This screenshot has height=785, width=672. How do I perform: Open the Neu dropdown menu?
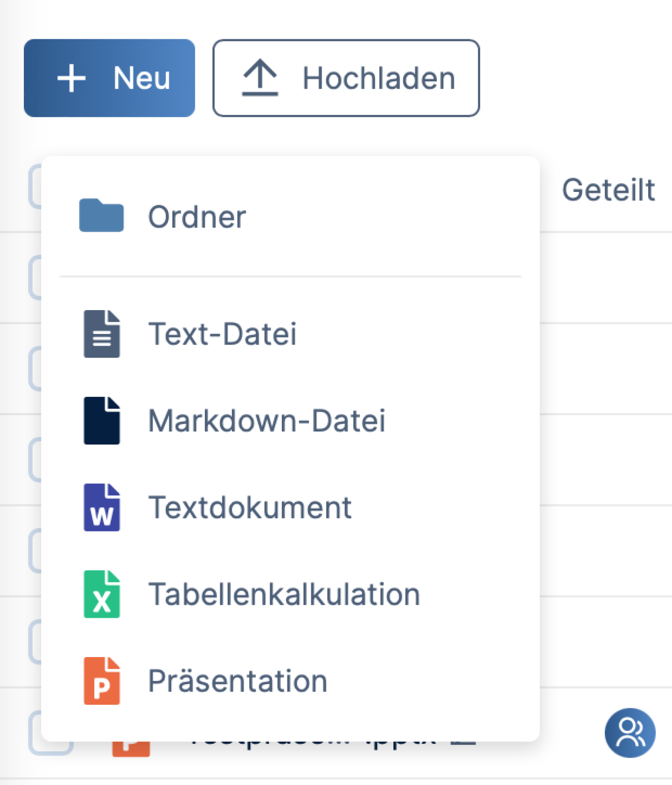click(x=109, y=78)
